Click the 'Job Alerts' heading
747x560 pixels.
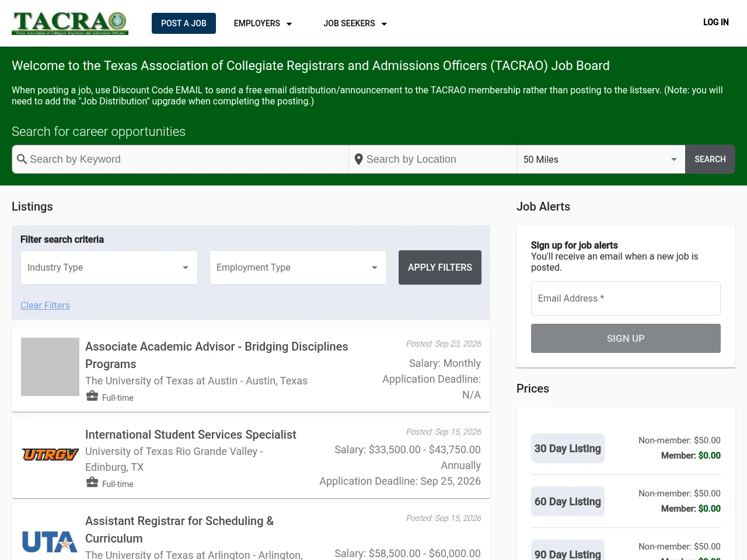543,206
